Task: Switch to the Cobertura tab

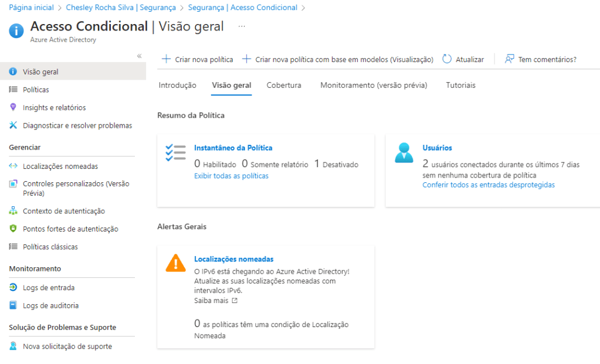Action: [x=284, y=86]
